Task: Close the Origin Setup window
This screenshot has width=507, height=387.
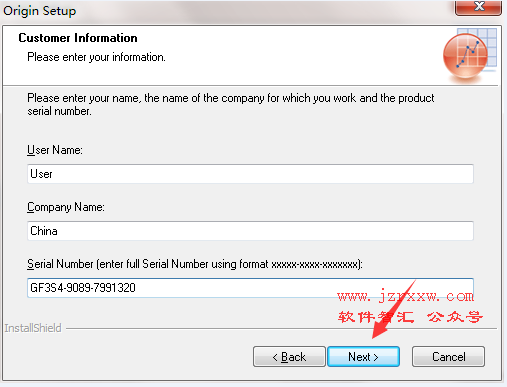Action: point(479,7)
